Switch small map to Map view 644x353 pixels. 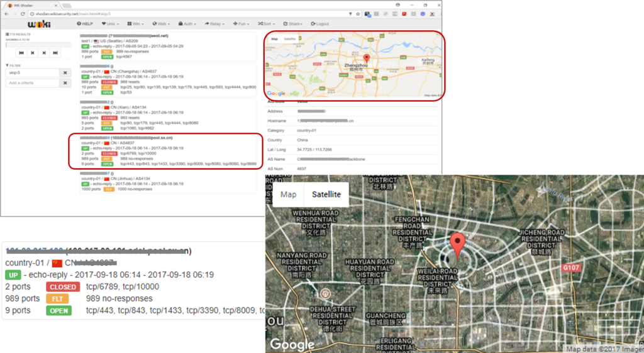click(274, 39)
